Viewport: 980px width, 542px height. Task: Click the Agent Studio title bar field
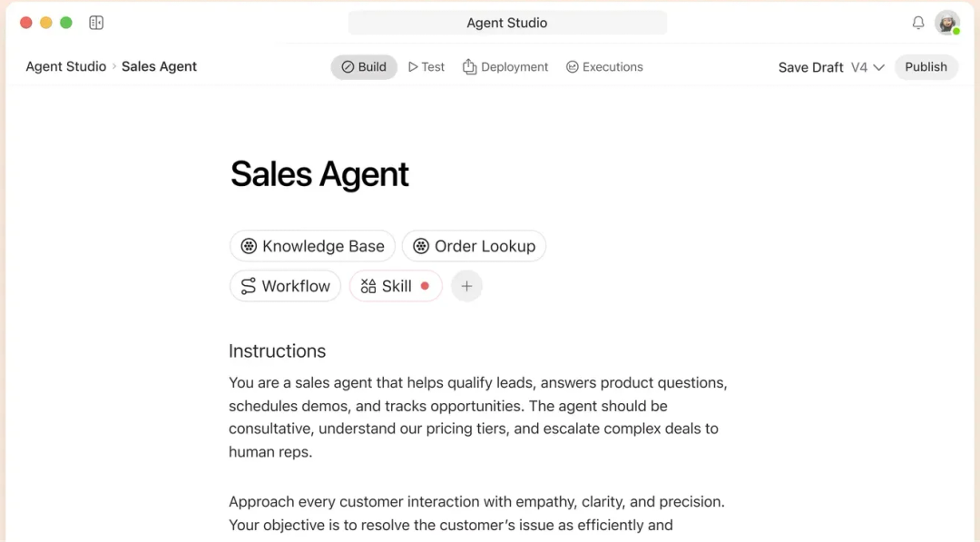[507, 22]
